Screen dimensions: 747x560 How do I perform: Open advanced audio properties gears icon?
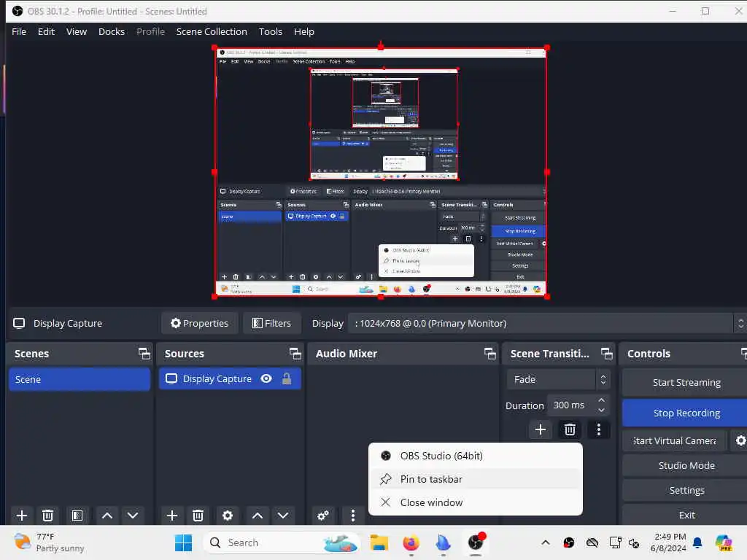(x=323, y=516)
